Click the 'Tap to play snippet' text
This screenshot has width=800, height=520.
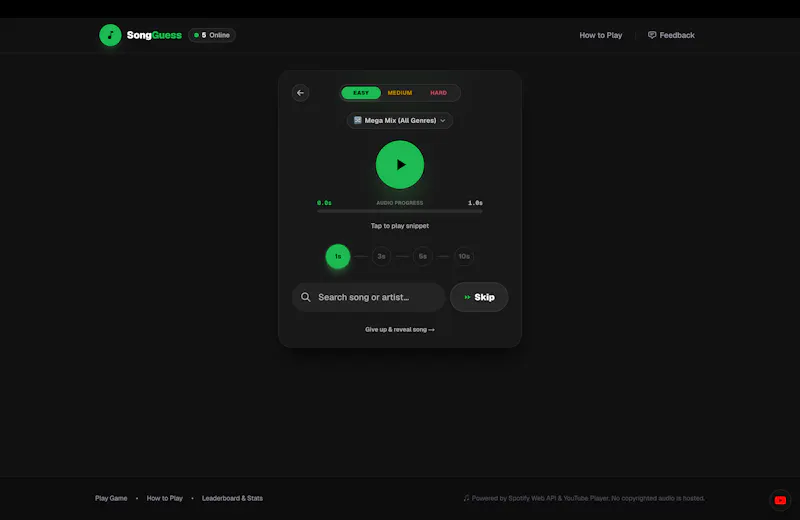tap(400, 226)
